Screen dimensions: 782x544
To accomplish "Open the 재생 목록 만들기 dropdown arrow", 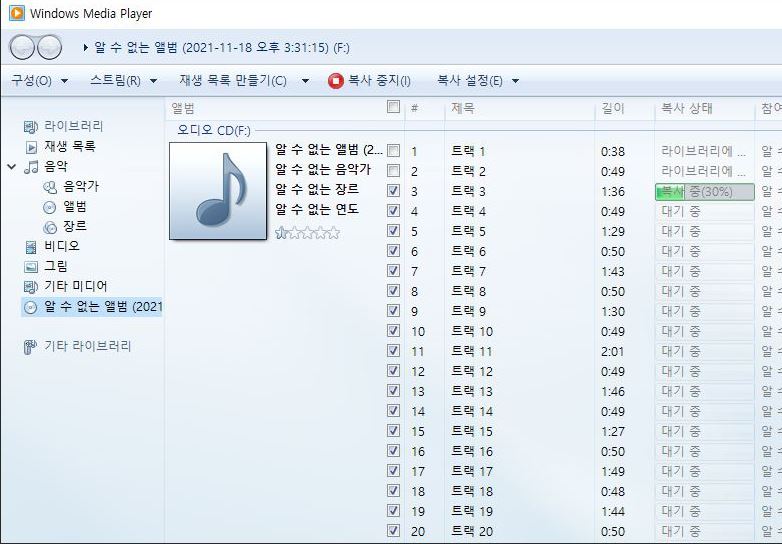I will (305, 81).
